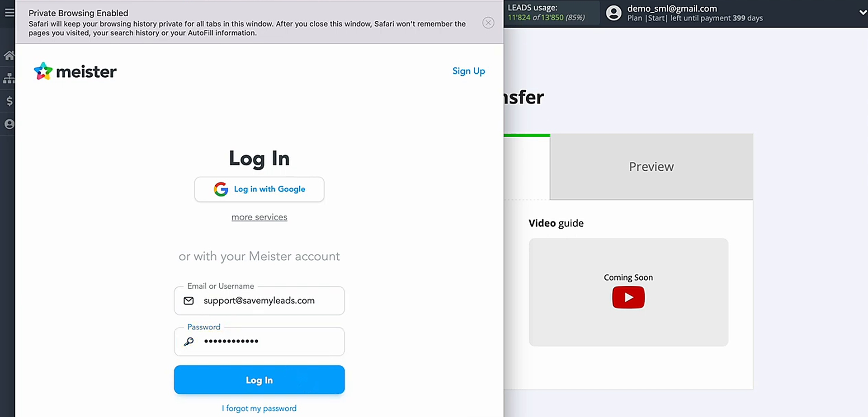Click the user avatar icon in the header
868x417 pixels.
click(613, 13)
